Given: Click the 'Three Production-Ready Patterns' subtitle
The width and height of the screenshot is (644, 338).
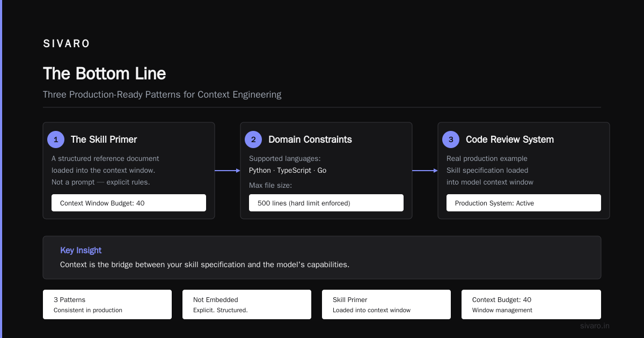Looking at the screenshot, I should pyautogui.click(x=162, y=94).
